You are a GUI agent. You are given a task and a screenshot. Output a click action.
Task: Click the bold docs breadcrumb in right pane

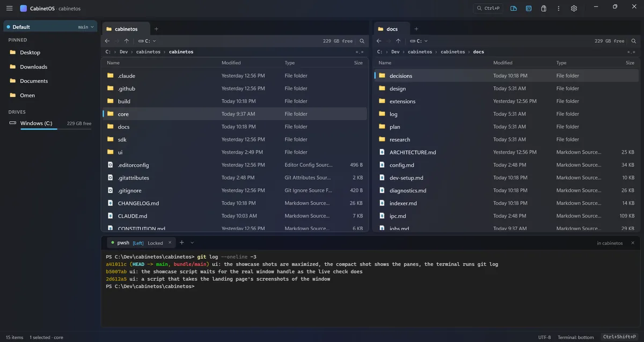(479, 52)
